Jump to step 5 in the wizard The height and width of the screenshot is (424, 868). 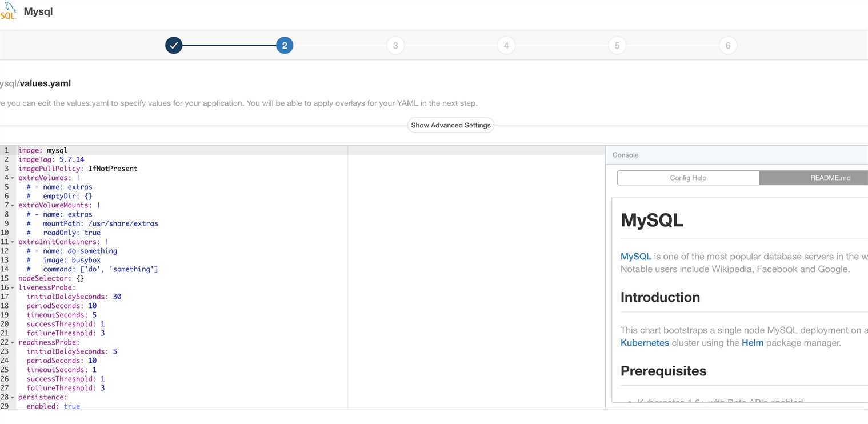coord(617,45)
